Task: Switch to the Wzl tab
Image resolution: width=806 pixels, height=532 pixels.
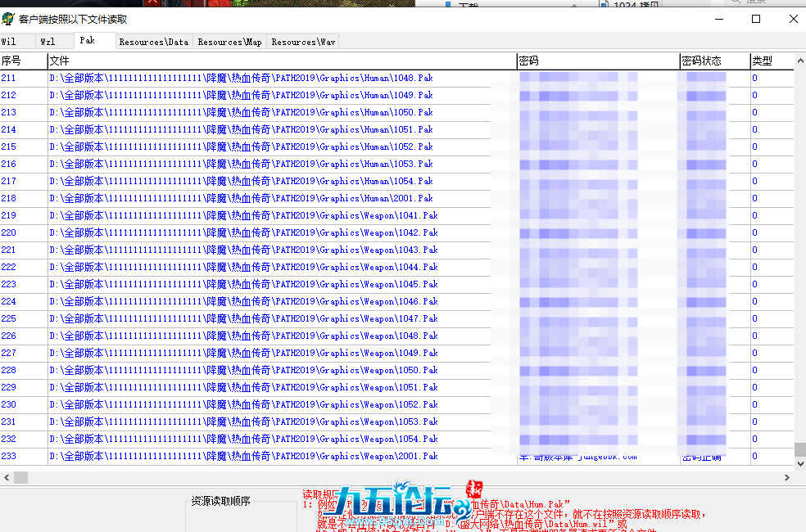Action: [55, 42]
